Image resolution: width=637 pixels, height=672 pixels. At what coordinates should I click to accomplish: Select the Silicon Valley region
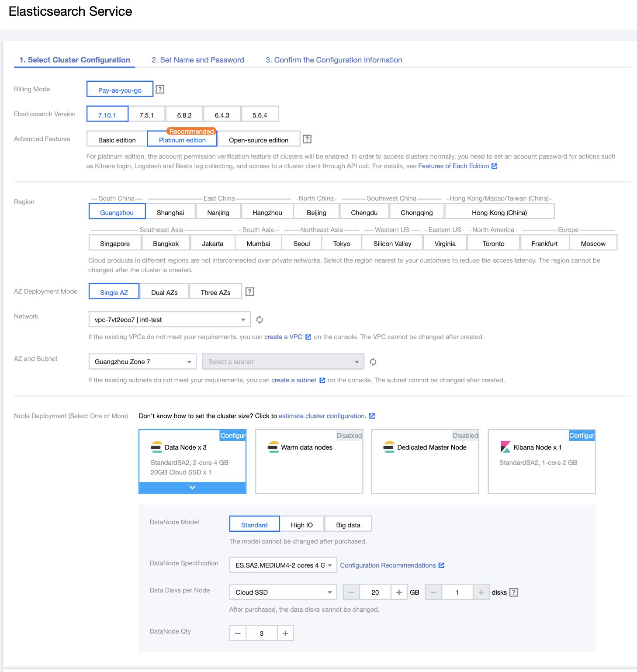[x=392, y=242]
